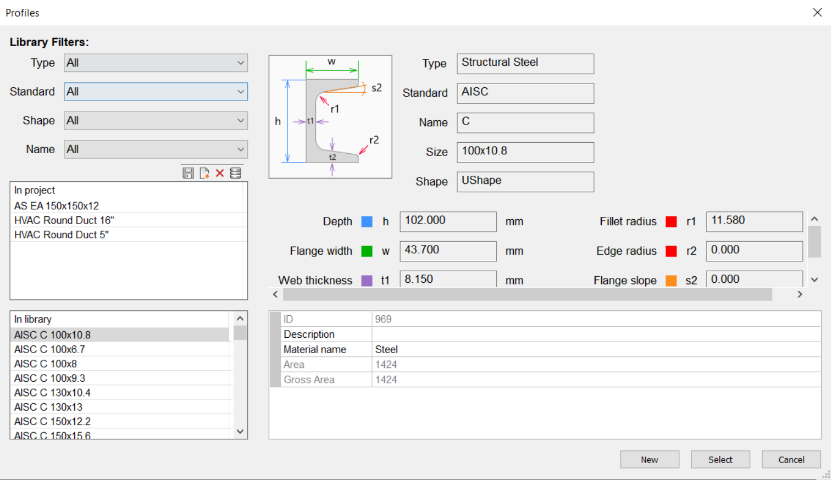Click the blue Depth h color swatch
The height and width of the screenshot is (480, 831).
(x=367, y=221)
